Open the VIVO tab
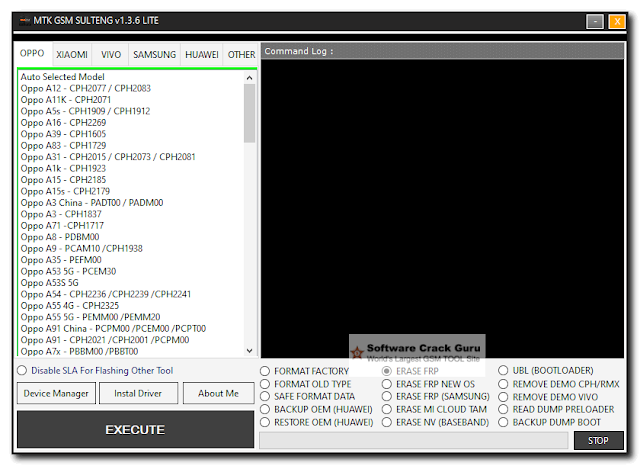 [x=111, y=55]
